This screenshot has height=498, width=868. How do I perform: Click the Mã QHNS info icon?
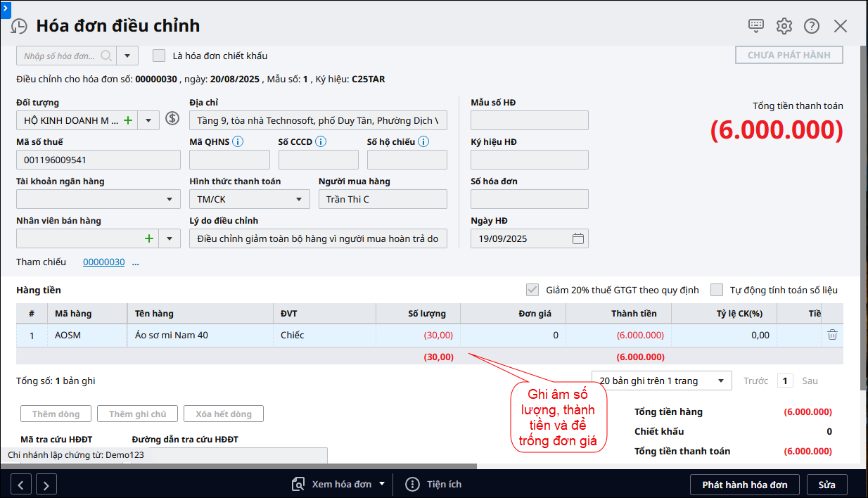tap(238, 142)
